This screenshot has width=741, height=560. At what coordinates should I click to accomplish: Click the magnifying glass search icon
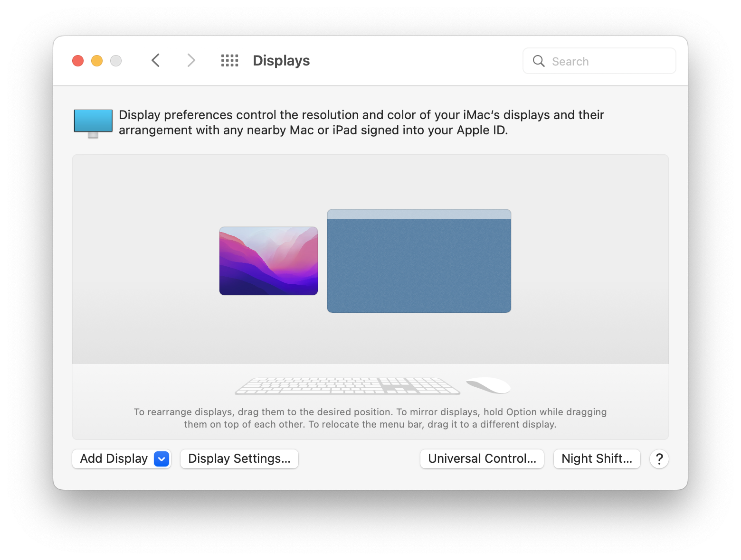point(539,61)
